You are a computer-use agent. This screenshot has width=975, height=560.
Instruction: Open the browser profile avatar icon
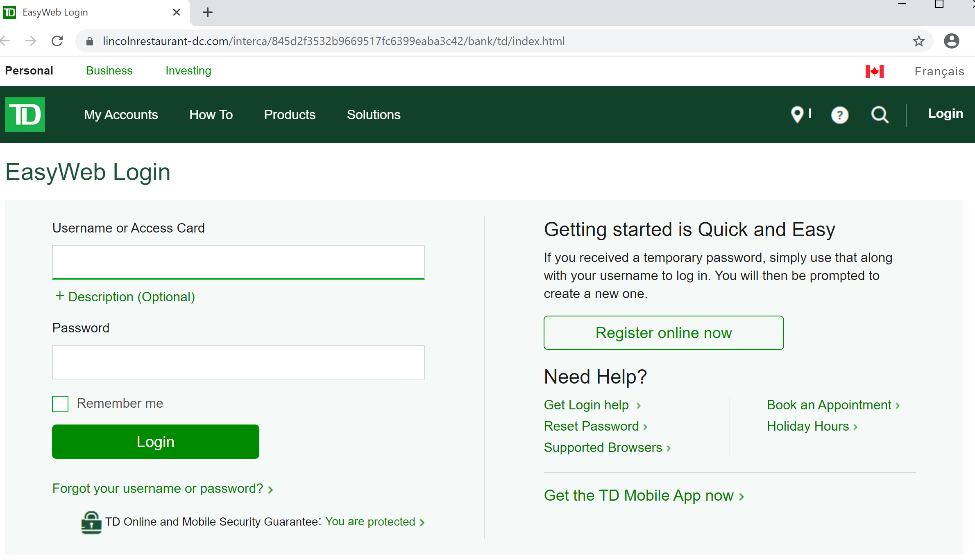[951, 41]
